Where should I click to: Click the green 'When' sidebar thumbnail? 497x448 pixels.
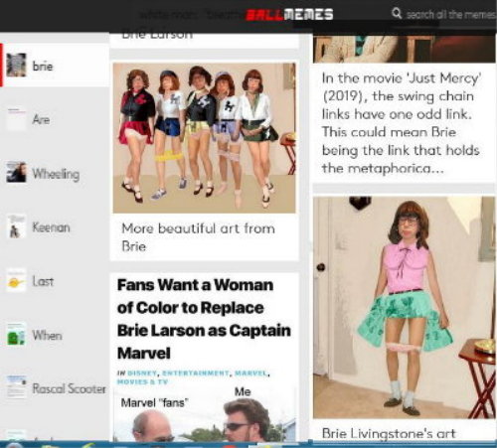tap(16, 335)
